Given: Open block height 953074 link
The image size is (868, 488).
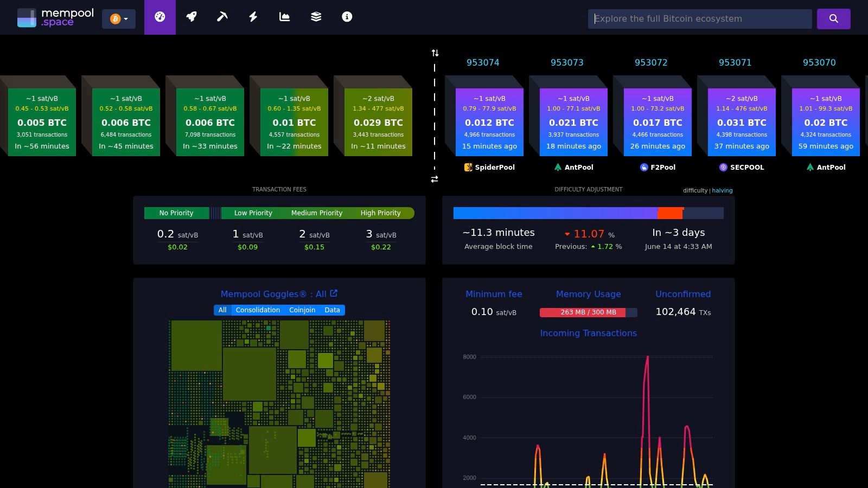Looking at the screenshot, I should [483, 62].
